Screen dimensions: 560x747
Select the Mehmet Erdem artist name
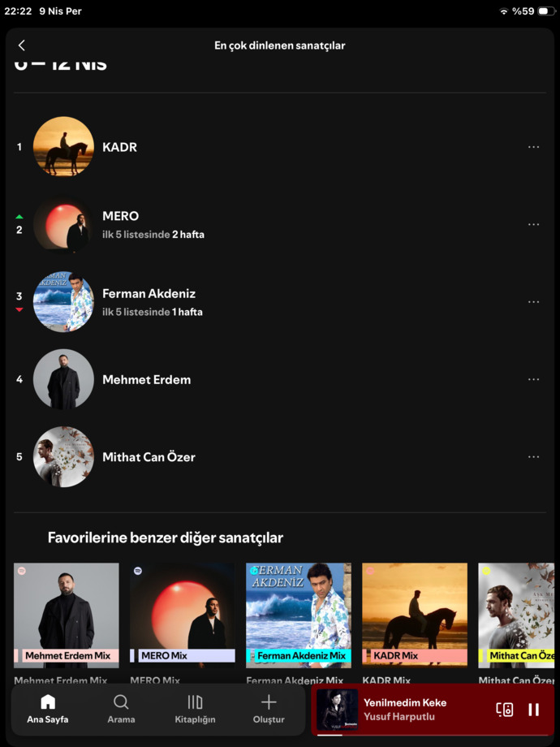(x=147, y=380)
